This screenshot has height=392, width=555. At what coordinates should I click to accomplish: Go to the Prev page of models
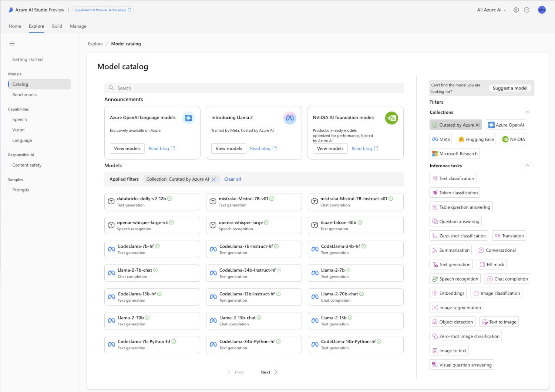[236, 372]
